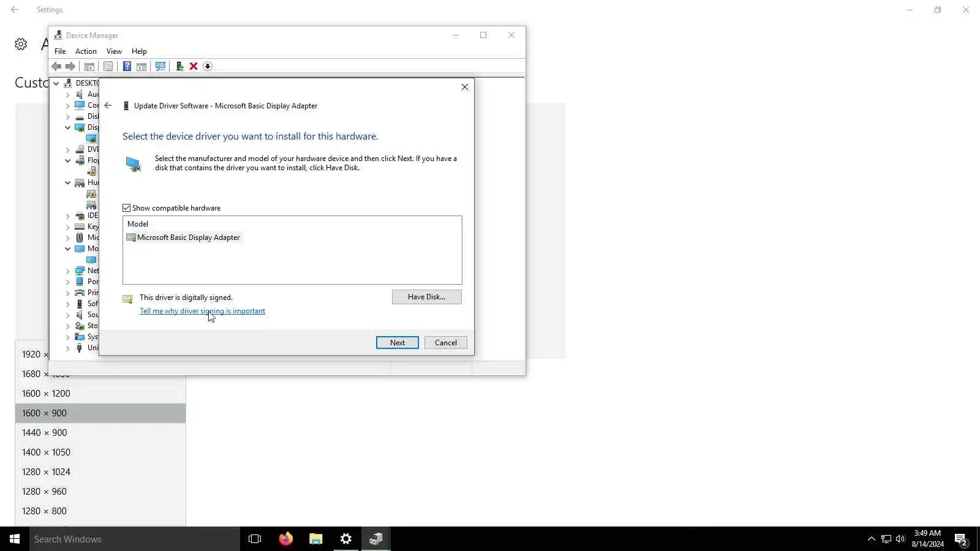Open File Explorer from the taskbar
Viewport: 980px width, 551px height.
[316, 539]
